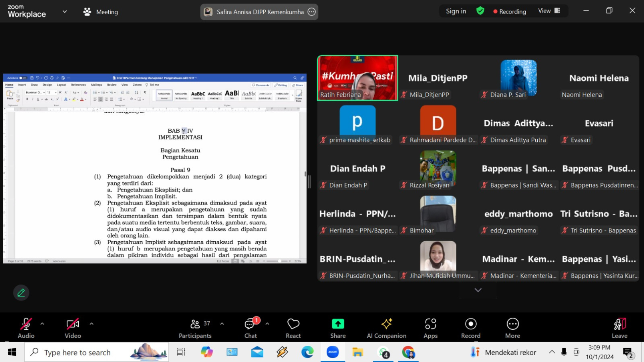
Task: Click the encryption shield icon
Action: point(480,11)
